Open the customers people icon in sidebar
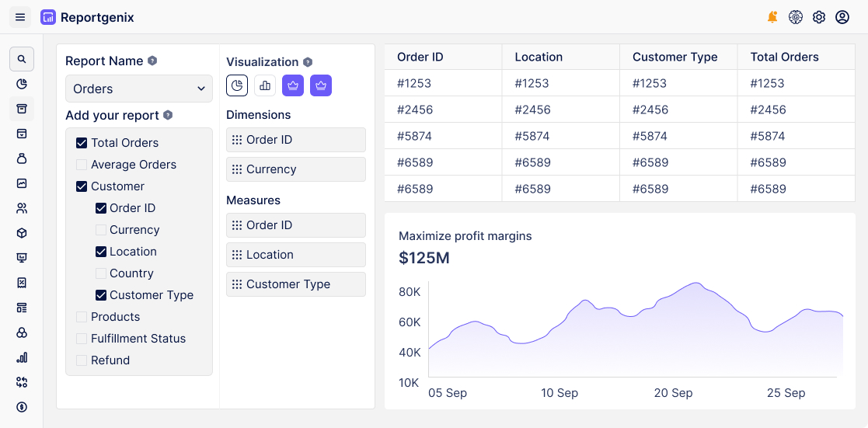 tap(22, 208)
